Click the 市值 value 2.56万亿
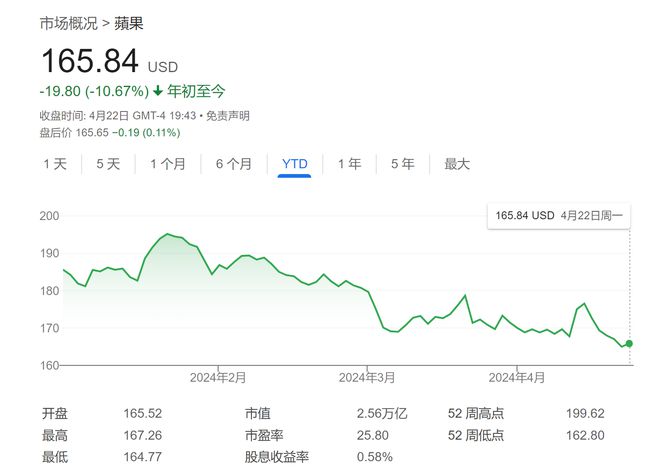This screenshot has height=472, width=660. point(382,413)
